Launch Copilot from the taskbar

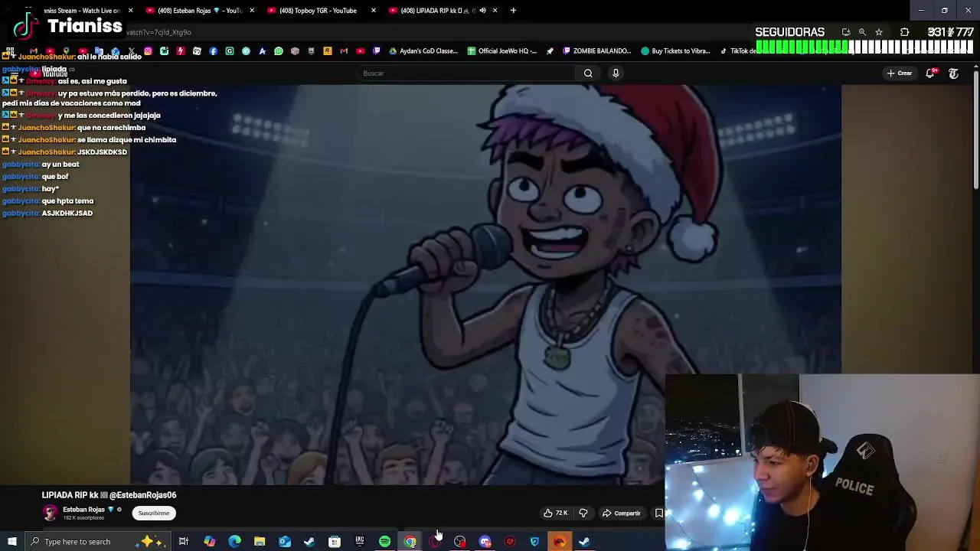coord(209,542)
